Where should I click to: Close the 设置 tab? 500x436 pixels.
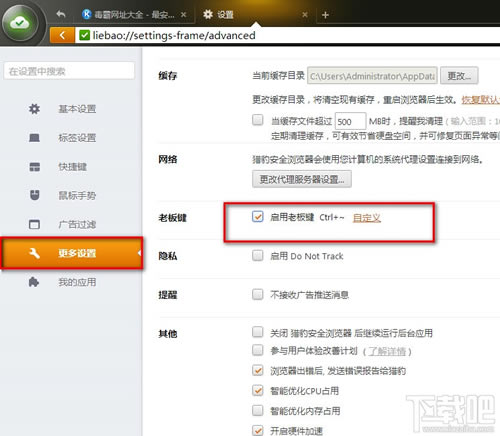point(305,15)
